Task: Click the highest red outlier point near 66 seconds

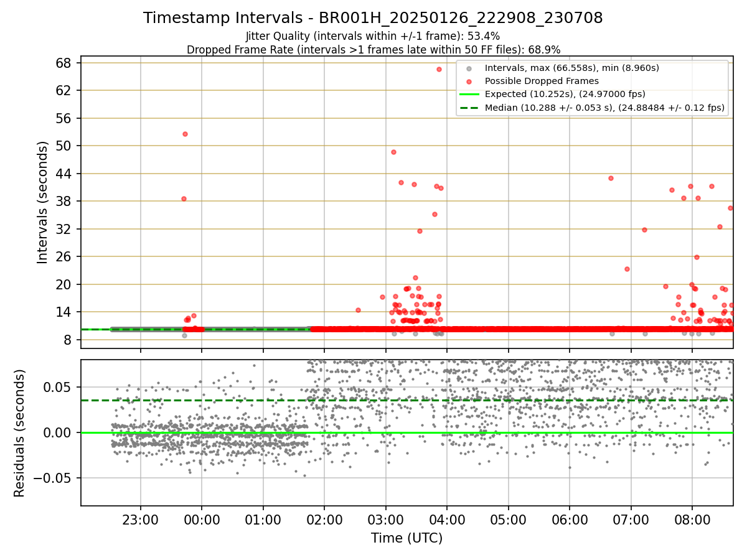Action: 439,69
